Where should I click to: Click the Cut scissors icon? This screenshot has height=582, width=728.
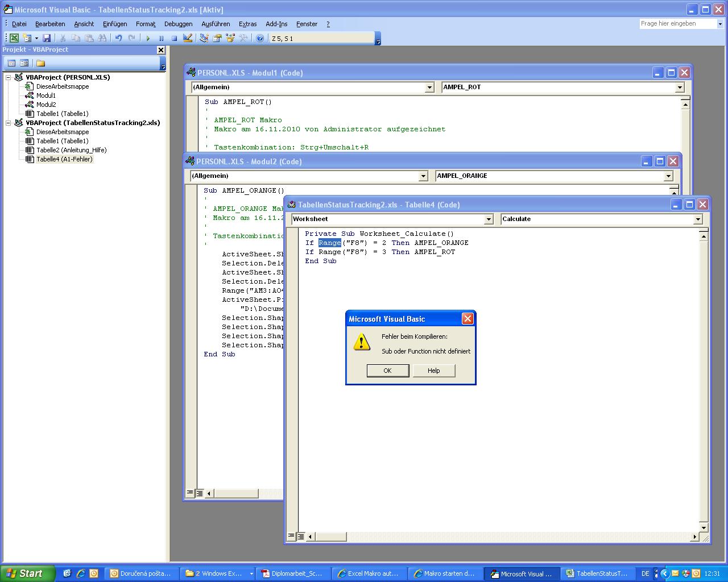pos(63,38)
